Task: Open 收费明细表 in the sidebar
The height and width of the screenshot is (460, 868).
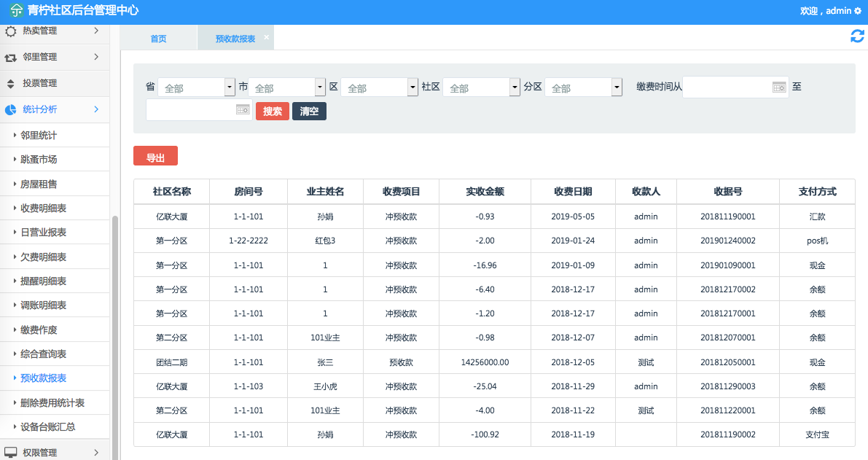Action: click(43, 208)
